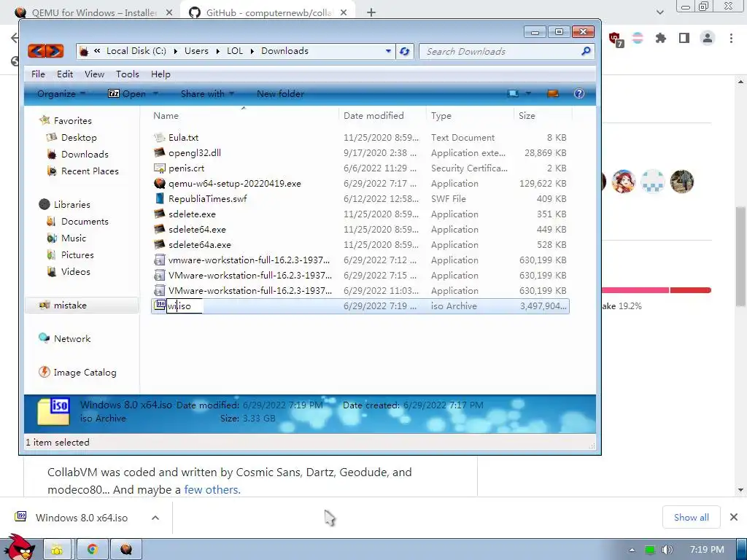Screen dimensions: 747x560
Task: Open Chrome's three-dot menu
Action: point(731,38)
